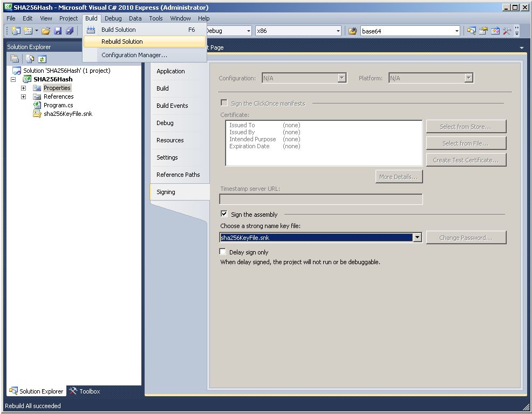The height and width of the screenshot is (414, 532).
Task: Click the C# project icon for SHA256Hash
Action: (27, 79)
